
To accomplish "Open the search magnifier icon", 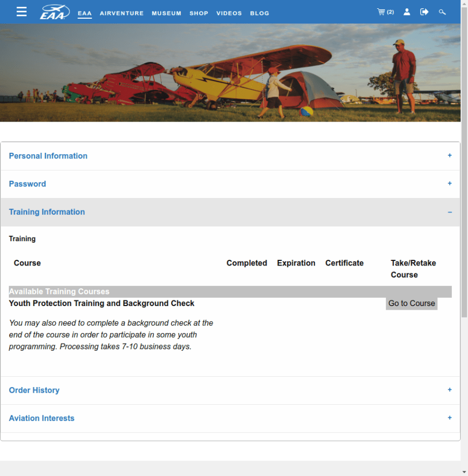I will (443, 12).
